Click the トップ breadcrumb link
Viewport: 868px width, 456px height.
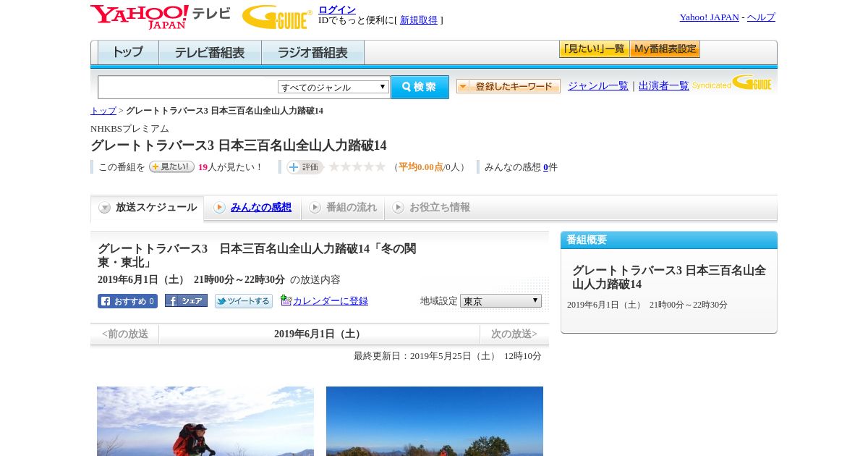[103, 111]
